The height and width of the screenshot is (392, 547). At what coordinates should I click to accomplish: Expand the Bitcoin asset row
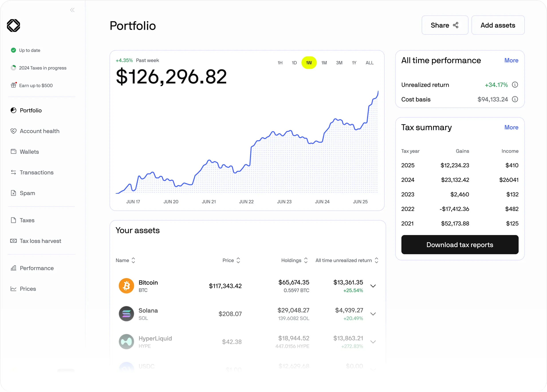373,286
